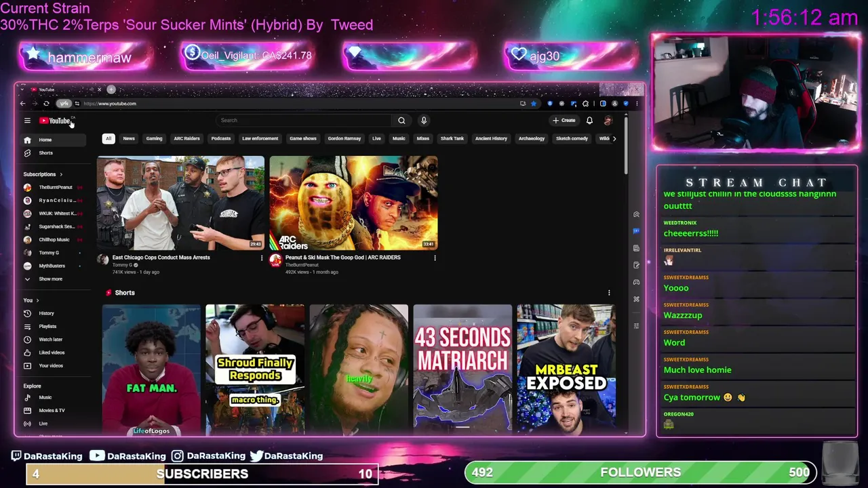Toggle the VPN badge in address bar
This screenshot has height=488, width=868.
[x=64, y=104]
